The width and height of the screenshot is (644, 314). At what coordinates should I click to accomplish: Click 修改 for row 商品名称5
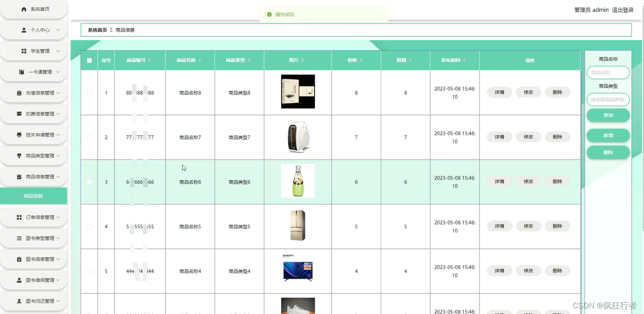point(528,226)
